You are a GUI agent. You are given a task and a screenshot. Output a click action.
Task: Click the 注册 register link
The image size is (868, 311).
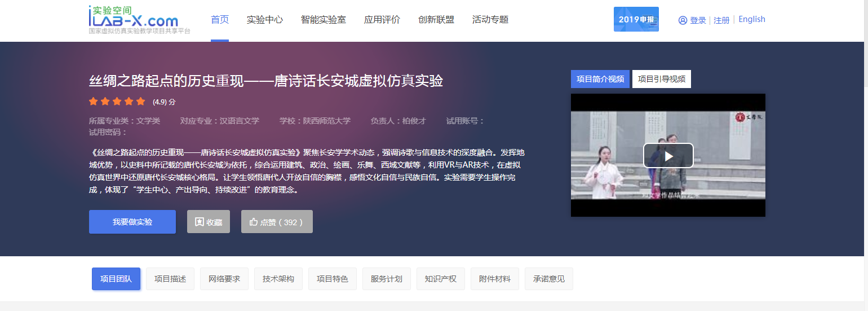pos(721,20)
